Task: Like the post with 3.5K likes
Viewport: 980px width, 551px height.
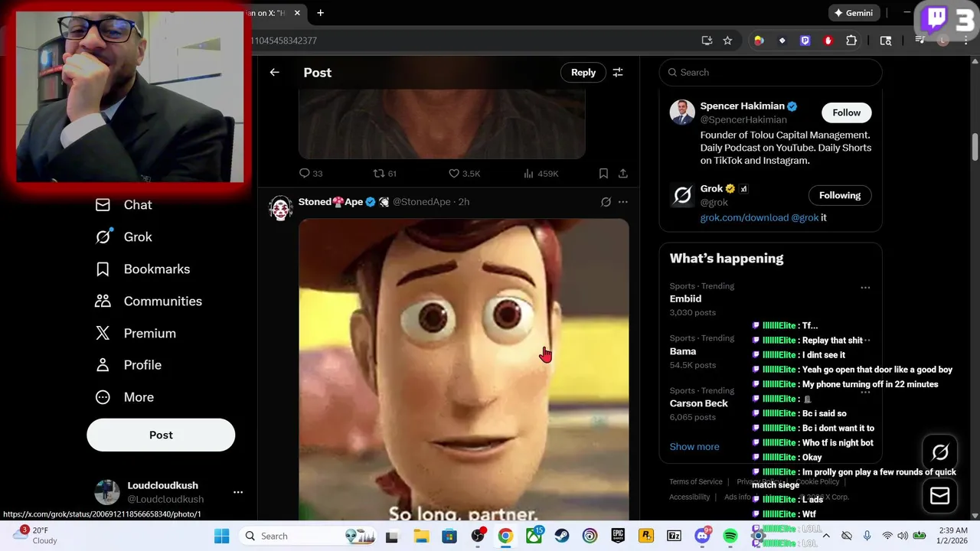Action: pos(453,174)
